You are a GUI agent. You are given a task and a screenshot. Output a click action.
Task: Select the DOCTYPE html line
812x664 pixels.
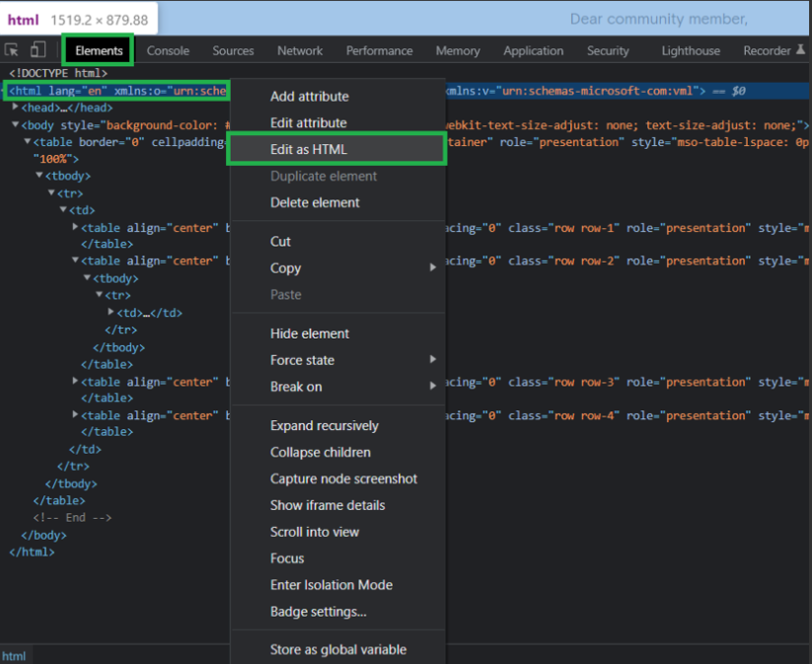coord(58,73)
